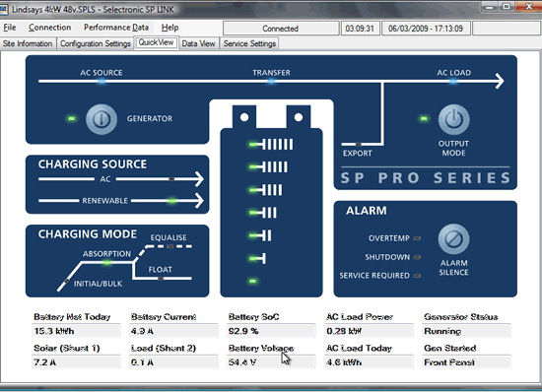The height and width of the screenshot is (392, 542).
Task: Click the Connected status field
Action: coord(281,29)
